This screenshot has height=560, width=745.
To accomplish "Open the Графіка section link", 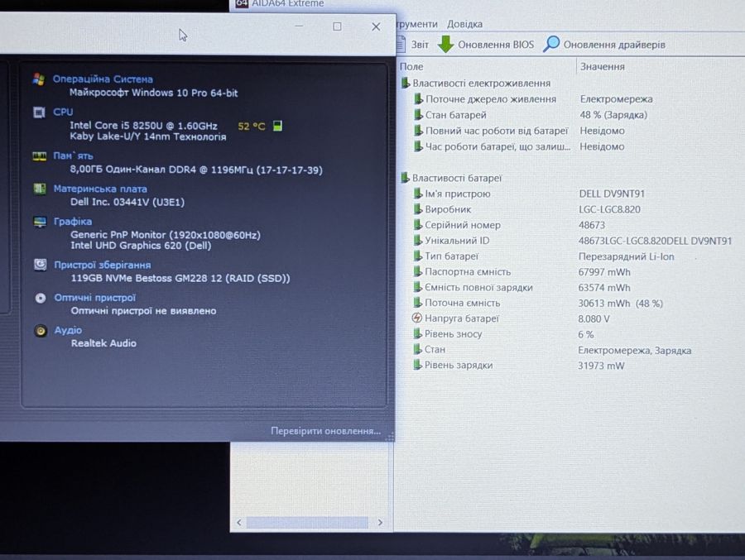I will (73, 222).
